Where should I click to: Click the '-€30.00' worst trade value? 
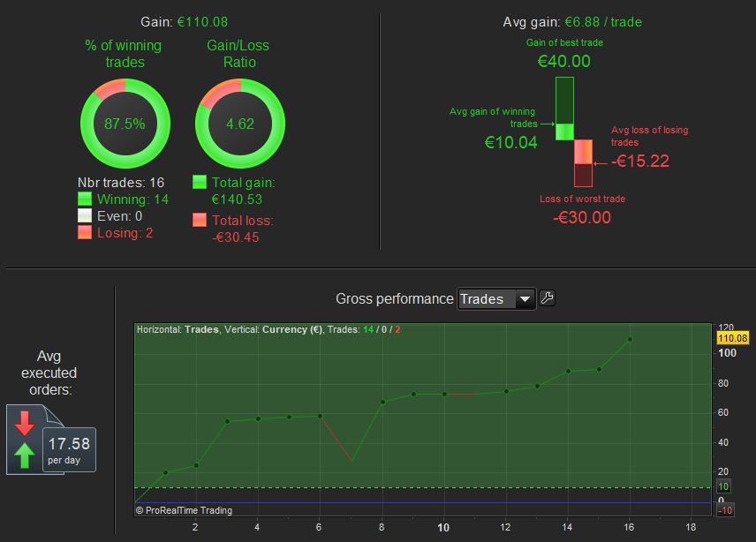582,217
